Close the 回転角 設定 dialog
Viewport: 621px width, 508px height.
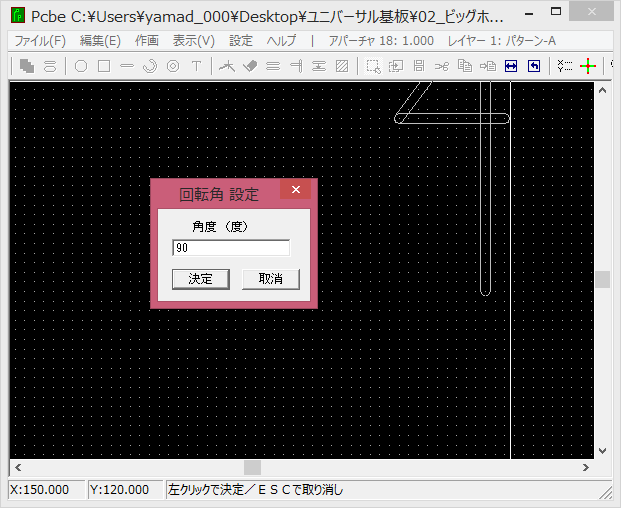pos(295,190)
